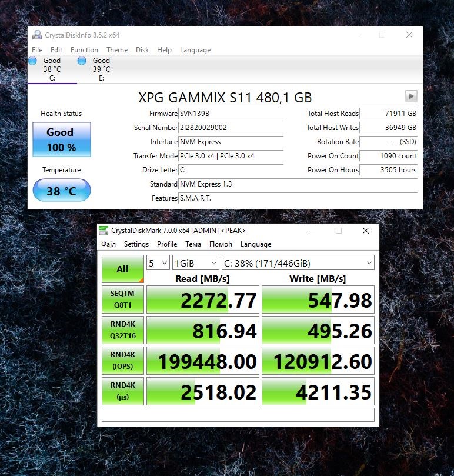454x476 pixels.
Task: Click the RND4K write result 495.26
Action: point(318,330)
